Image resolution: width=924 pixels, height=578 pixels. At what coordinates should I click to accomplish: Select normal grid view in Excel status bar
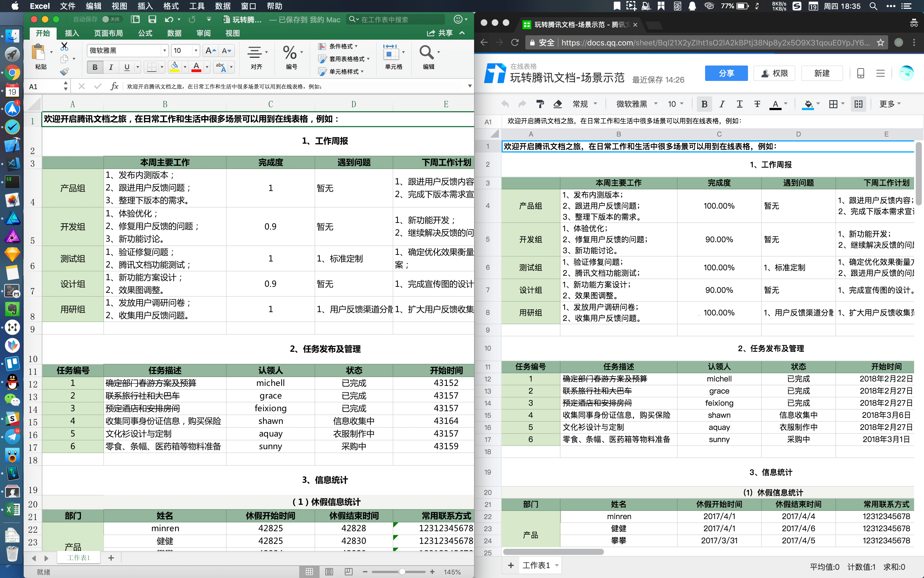(x=309, y=571)
